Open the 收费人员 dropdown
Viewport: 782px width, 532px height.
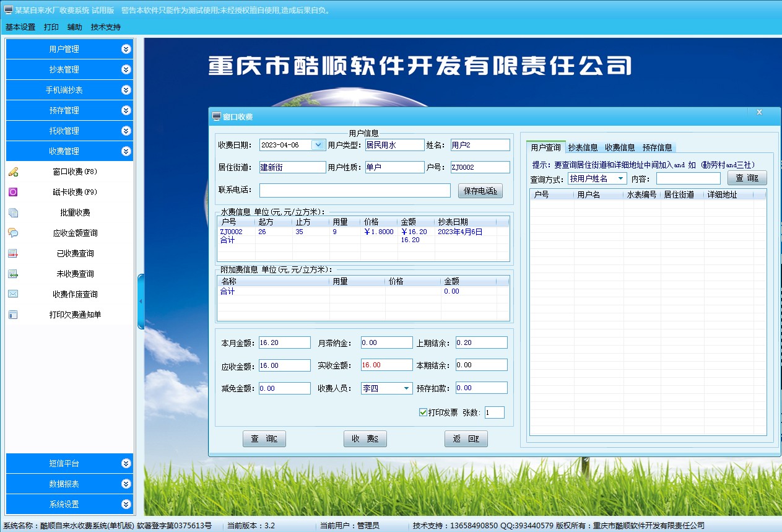[x=406, y=388]
